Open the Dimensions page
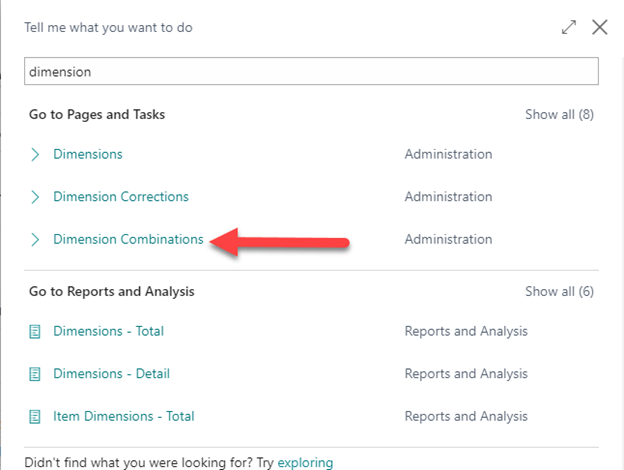Image resolution: width=624 pixels, height=470 pixels. [x=88, y=155]
